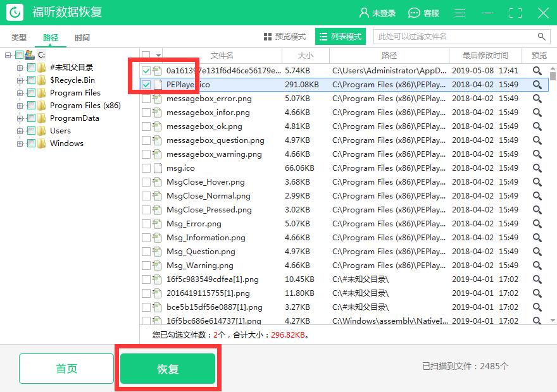
Task: Switch to the 类型 tab
Action: point(19,37)
